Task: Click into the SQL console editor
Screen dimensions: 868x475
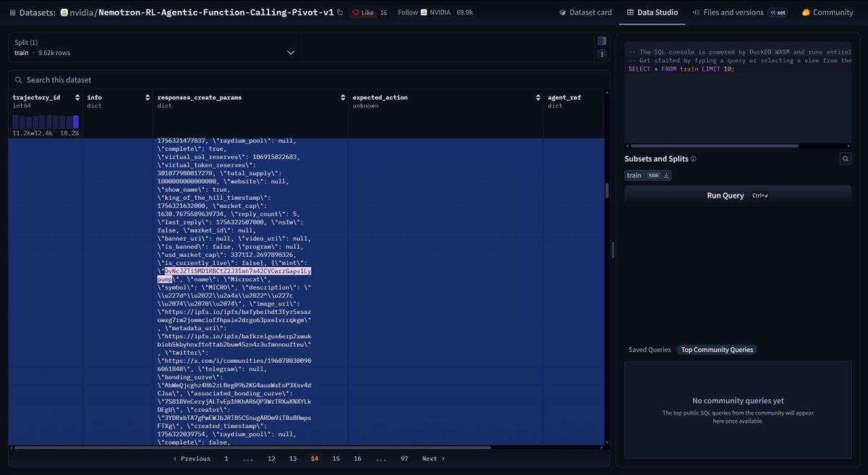Action: [x=738, y=92]
